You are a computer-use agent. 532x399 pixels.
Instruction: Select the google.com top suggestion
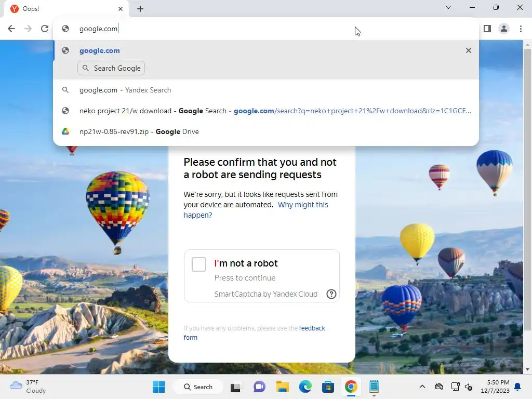[x=266, y=50]
